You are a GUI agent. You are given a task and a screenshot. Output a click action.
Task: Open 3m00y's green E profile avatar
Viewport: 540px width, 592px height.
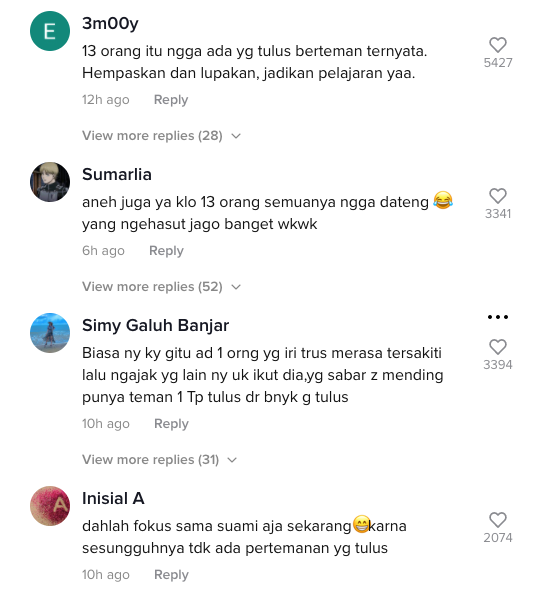(50, 31)
